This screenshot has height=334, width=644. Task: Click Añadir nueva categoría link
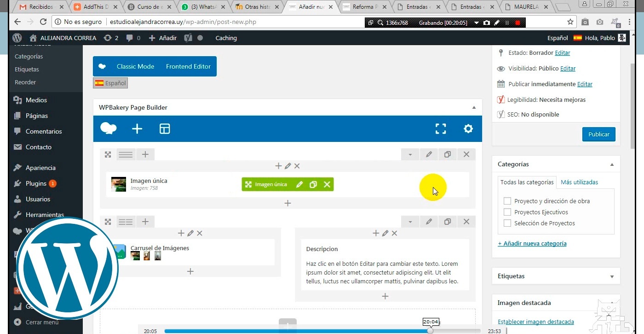coord(532,243)
